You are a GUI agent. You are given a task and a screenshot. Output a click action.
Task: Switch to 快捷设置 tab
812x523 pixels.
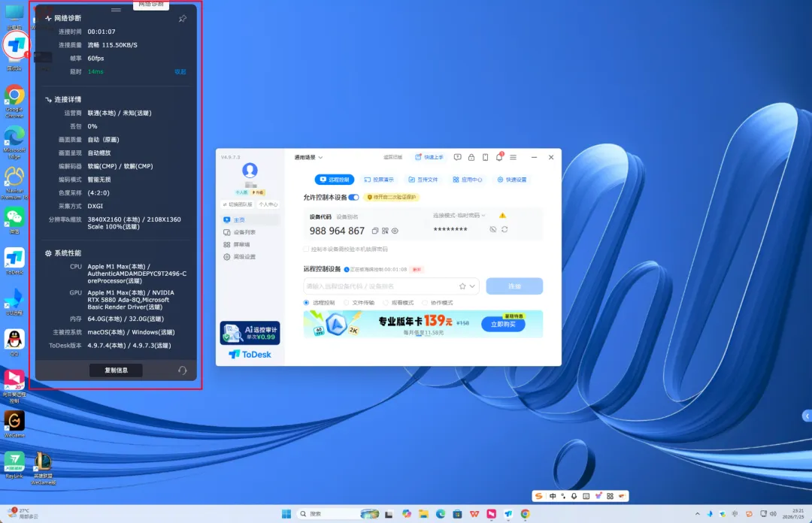tap(512, 180)
